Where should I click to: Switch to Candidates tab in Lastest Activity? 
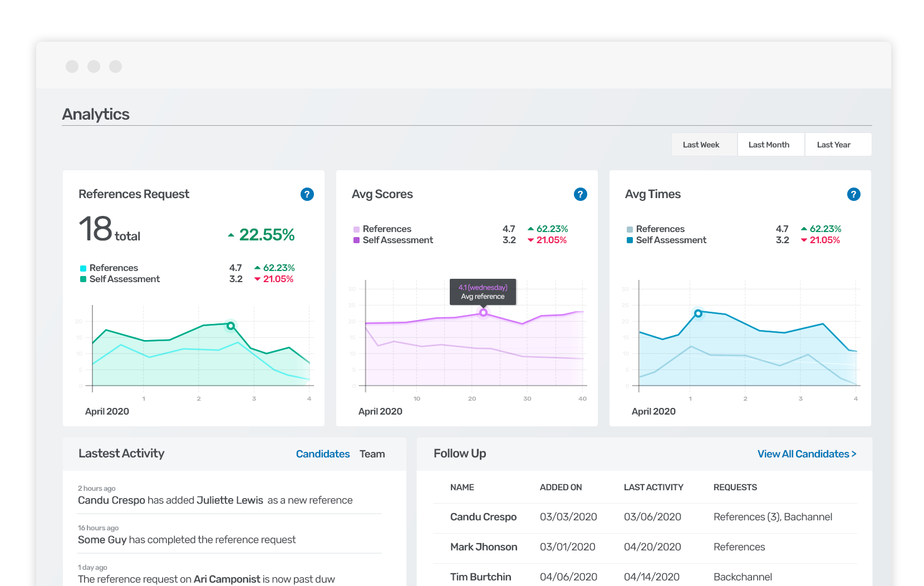pyautogui.click(x=323, y=454)
